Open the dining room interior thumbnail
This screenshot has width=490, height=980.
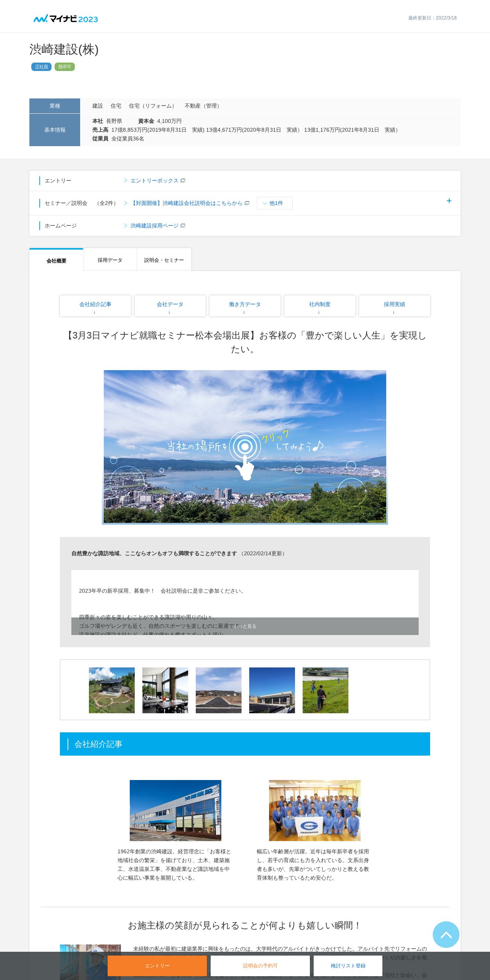click(x=165, y=690)
